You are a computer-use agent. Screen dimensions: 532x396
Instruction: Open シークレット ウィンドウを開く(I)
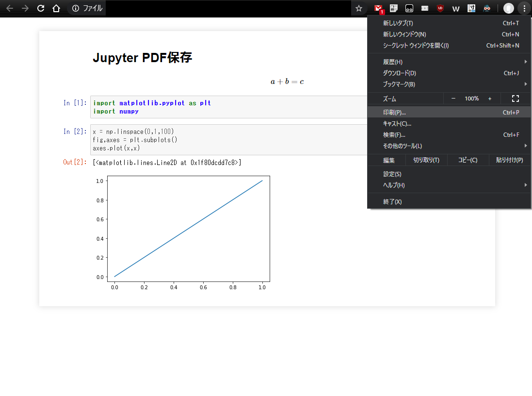click(449, 46)
